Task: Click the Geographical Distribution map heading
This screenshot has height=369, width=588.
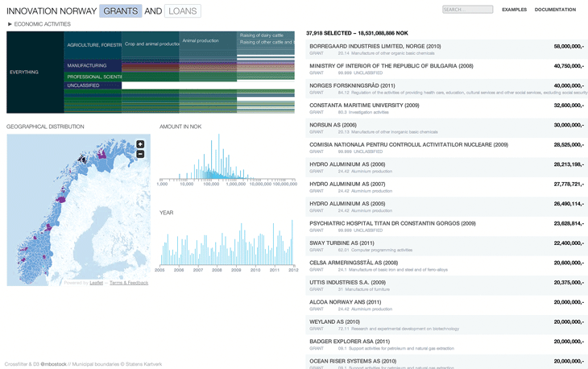Action: [45, 126]
